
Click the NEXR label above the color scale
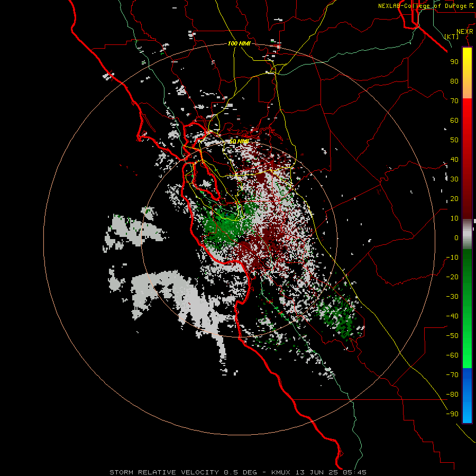[x=465, y=32]
